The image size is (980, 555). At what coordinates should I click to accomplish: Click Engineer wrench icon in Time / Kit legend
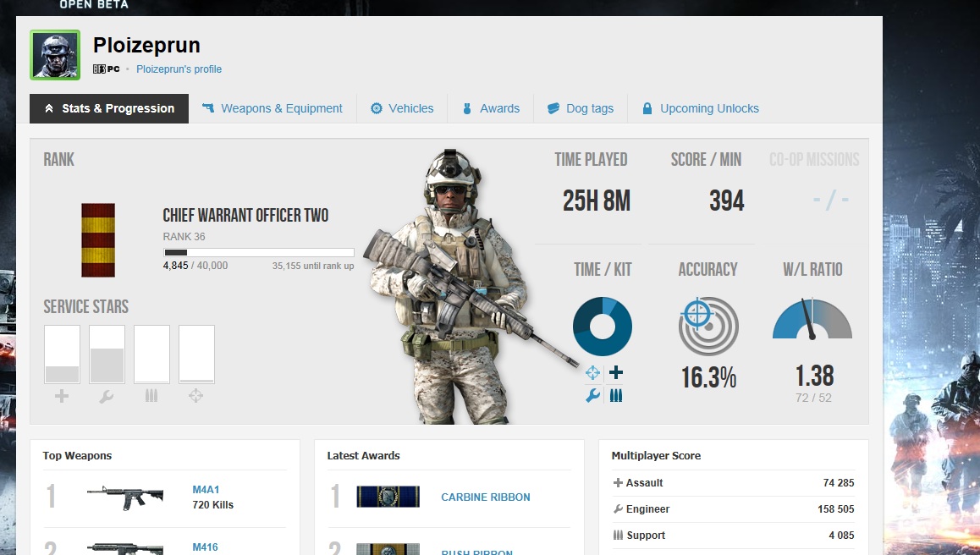coord(592,396)
